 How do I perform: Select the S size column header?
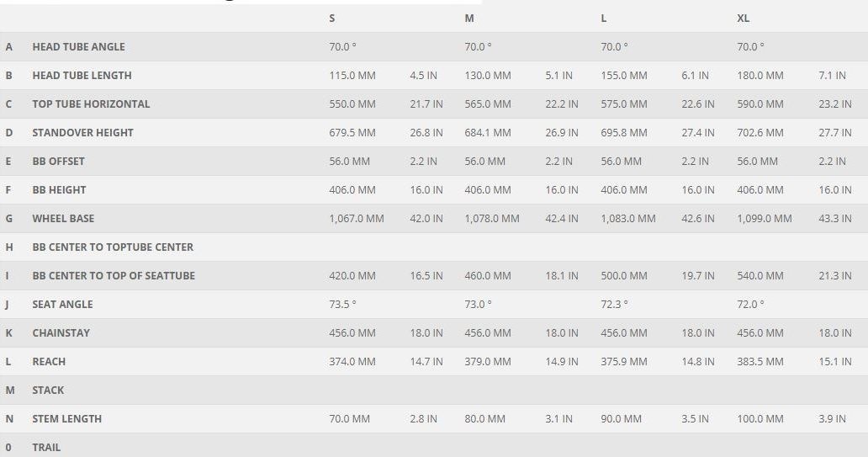[332, 19]
